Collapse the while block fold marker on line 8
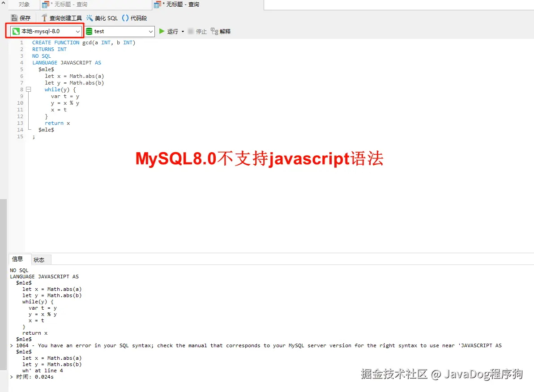 [29, 89]
